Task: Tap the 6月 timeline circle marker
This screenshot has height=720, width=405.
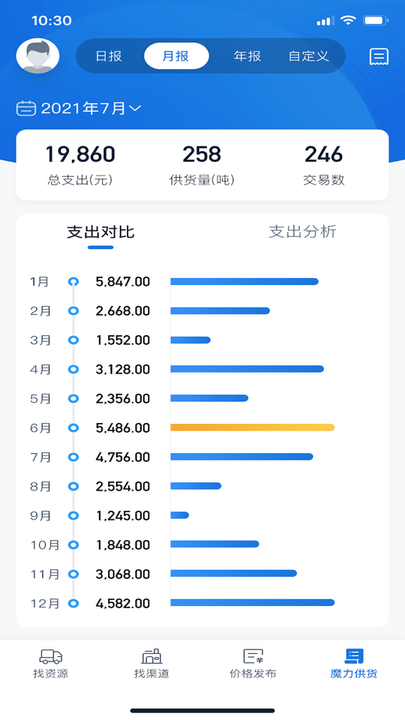Action: pyautogui.click(x=73, y=428)
